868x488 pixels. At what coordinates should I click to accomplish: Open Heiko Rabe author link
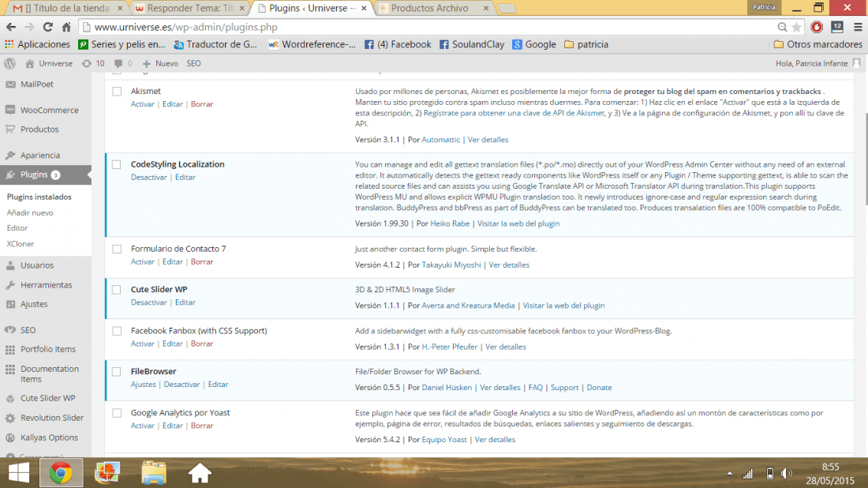tap(450, 223)
